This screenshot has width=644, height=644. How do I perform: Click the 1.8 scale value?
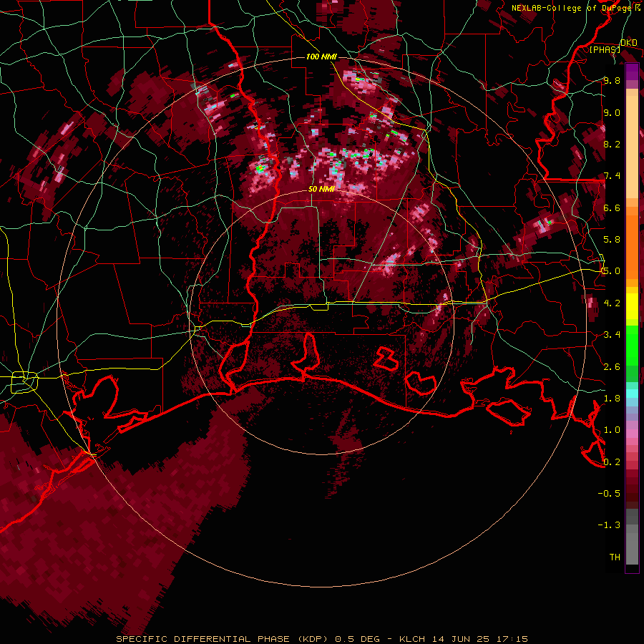tap(612, 399)
